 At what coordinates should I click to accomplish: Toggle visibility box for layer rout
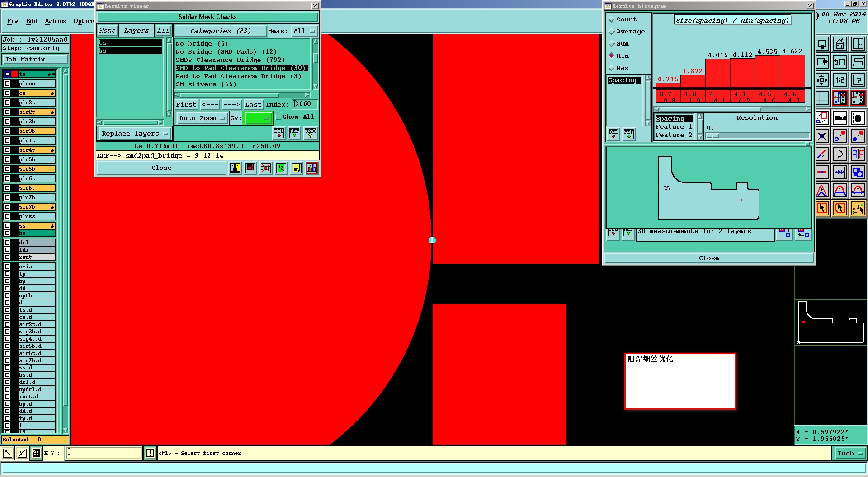click(x=7, y=257)
